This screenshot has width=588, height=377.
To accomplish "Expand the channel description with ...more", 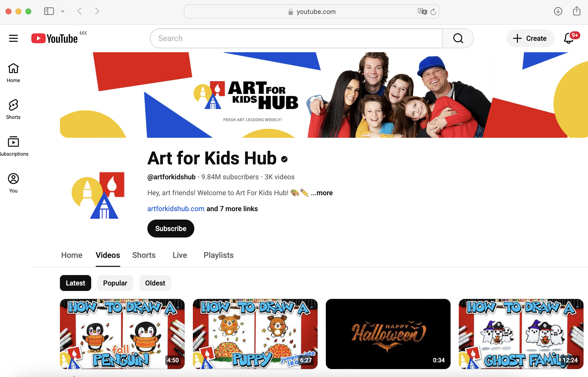I will point(322,193).
